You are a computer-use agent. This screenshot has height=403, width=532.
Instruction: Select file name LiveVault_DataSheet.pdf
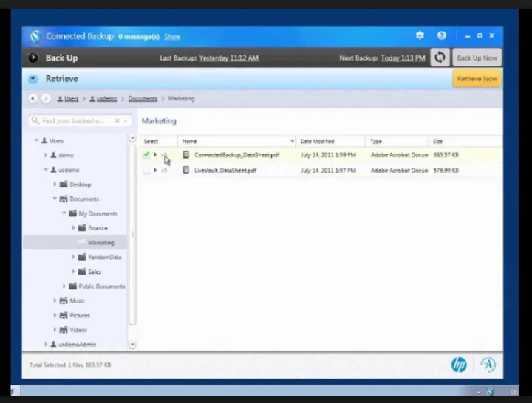click(x=225, y=170)
